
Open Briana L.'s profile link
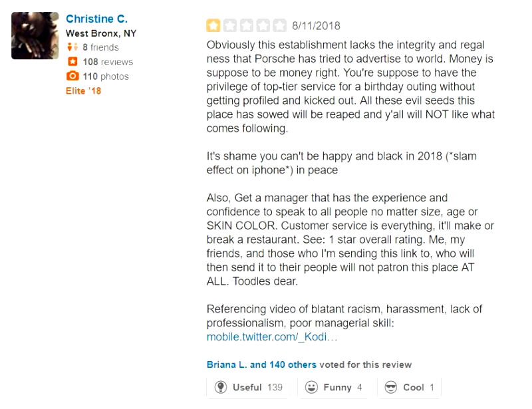click(227, 364)
